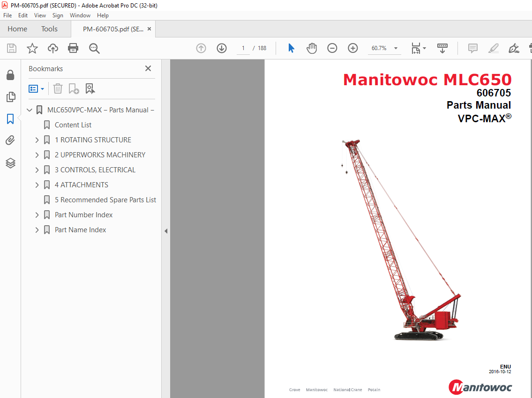Go to 4 ATTACHMENTS bookmark
Viewport: 532px width, 398px height.
click(x=82, y=185)
